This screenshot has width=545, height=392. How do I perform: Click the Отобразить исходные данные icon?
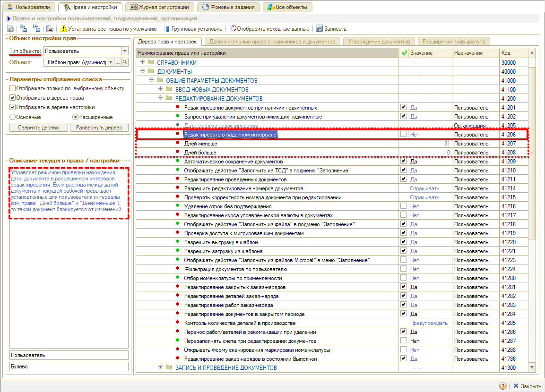click(233, 29)
